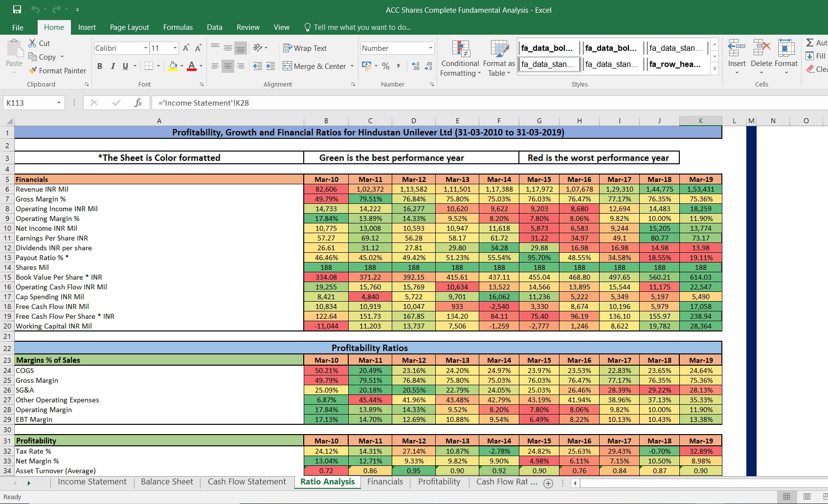The height and width of the screenshot is (504, 828).
Task: Add a new sheet with the plus button
Action: 548,483
